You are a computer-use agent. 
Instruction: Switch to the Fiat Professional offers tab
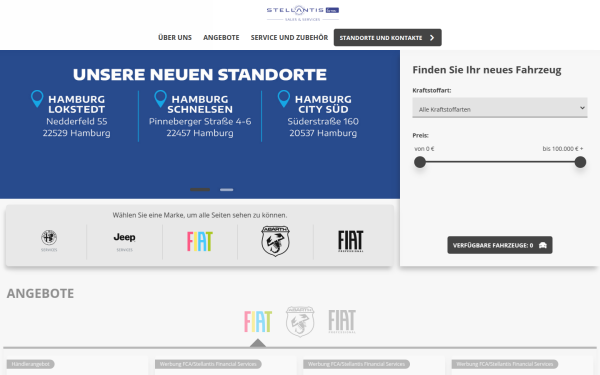342,321
